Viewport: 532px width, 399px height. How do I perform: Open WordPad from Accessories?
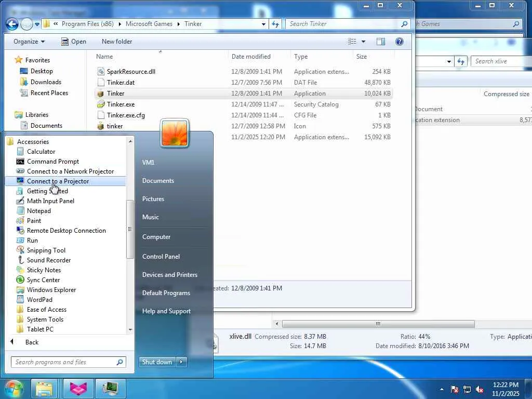[x=39, y=300]
